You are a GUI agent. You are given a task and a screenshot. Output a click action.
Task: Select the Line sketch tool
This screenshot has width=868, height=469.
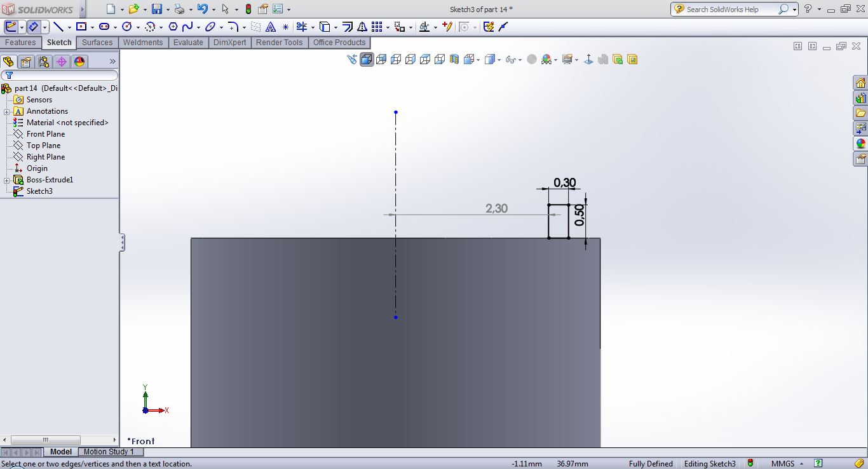[58, 27]
